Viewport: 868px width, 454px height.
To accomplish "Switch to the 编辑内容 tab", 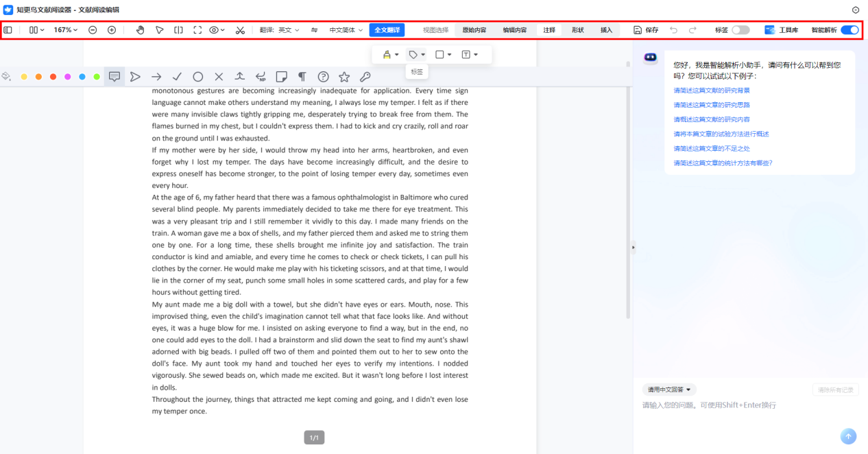I will [x=515, y=30].
